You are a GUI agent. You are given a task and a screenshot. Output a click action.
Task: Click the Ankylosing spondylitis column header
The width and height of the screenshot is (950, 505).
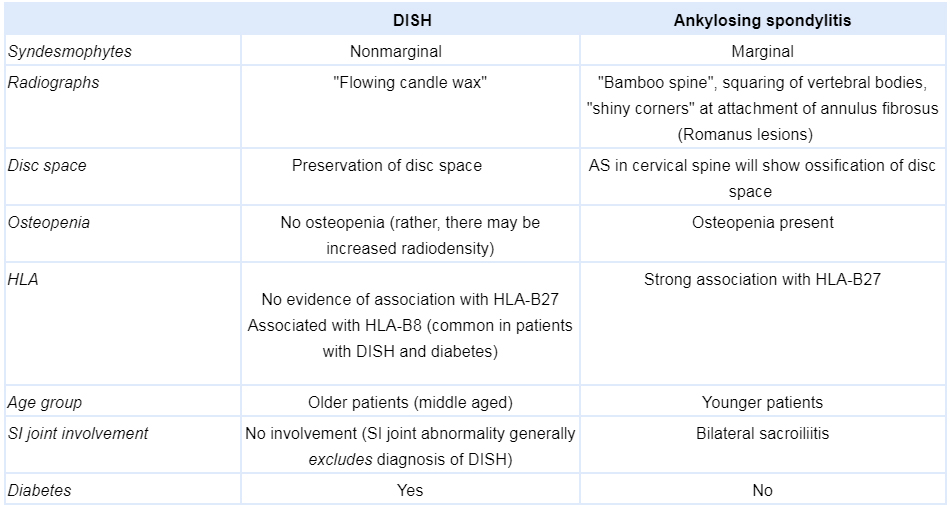tap(763, 20)
